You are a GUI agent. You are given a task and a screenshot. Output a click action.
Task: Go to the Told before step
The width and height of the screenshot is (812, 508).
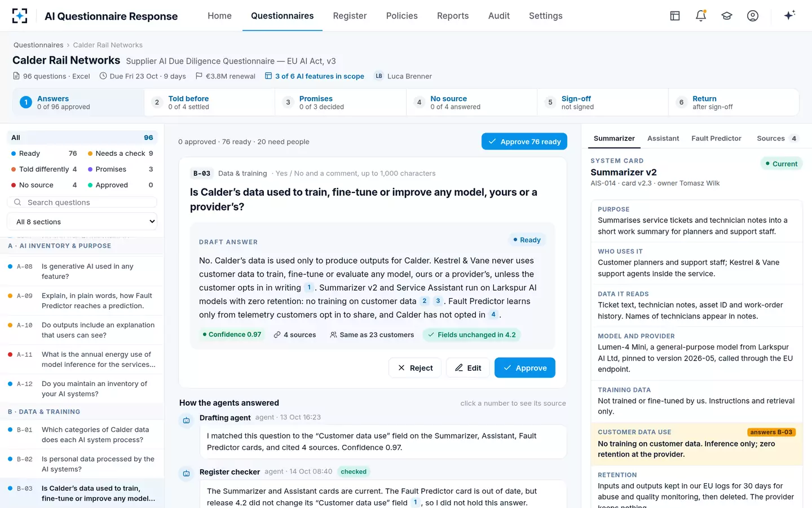click(x=209, y=102)
